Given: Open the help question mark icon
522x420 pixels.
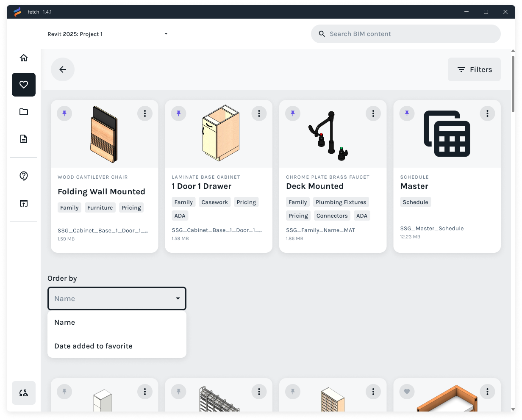Looking at the screenshot, I should pos(24,176).
